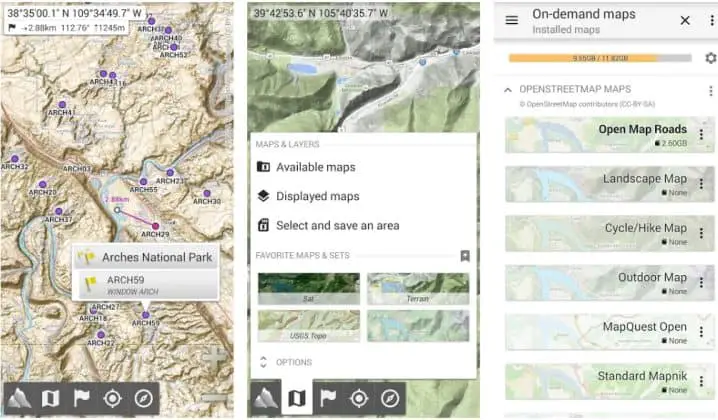This screenshot has height=420, width=718.
Task: Choose Available maps from menu
Action: coord(316,167)
